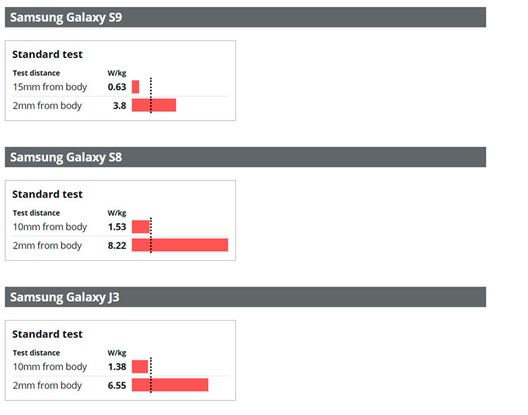Click J3 '10mm from body' row label
Viewport: 528px width, 415px height.
[50, 366]
